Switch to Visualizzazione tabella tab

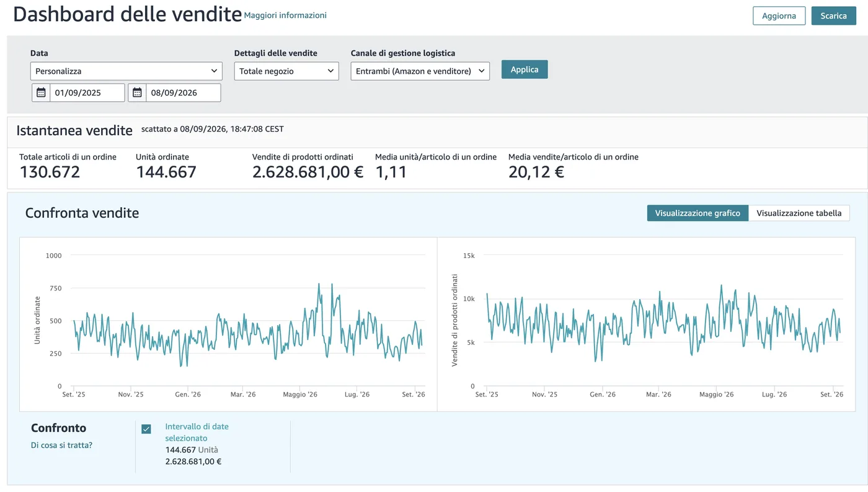(799, 213)
